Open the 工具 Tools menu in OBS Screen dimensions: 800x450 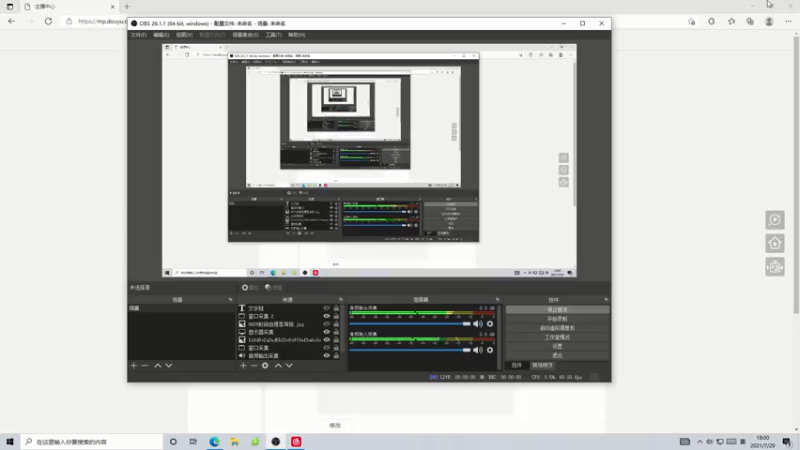click(x=273, y=35)
